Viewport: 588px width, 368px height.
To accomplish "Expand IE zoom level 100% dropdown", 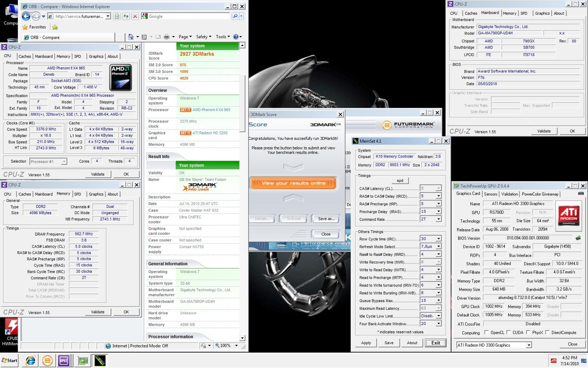I will pyautogui.click(x=236, y=346).
